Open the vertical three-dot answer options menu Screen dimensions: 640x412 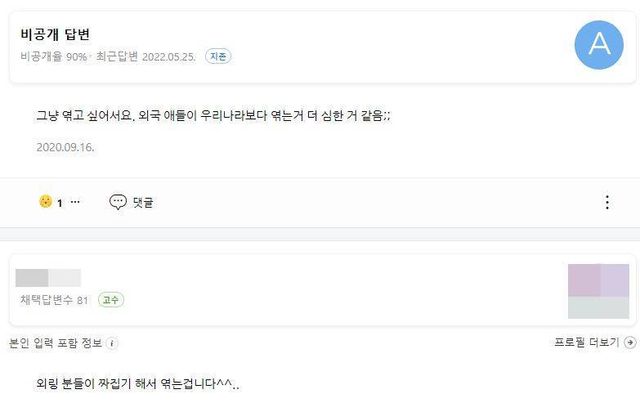607,202
